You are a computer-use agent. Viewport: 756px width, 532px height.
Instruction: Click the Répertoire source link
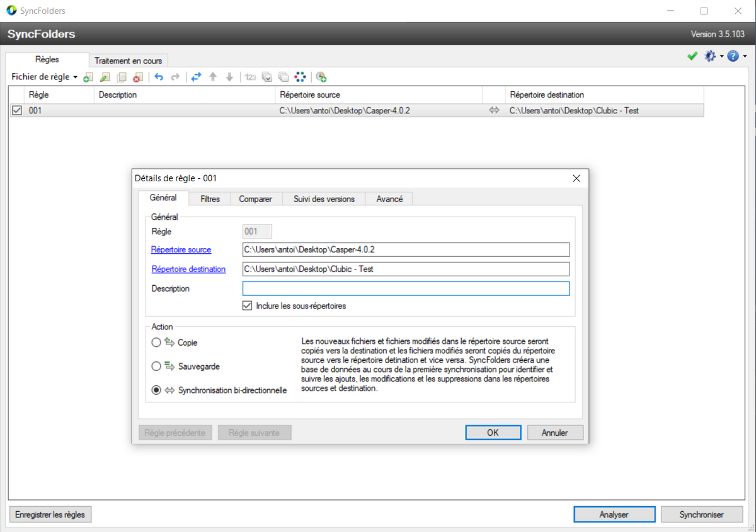click(x=181, y=250)
